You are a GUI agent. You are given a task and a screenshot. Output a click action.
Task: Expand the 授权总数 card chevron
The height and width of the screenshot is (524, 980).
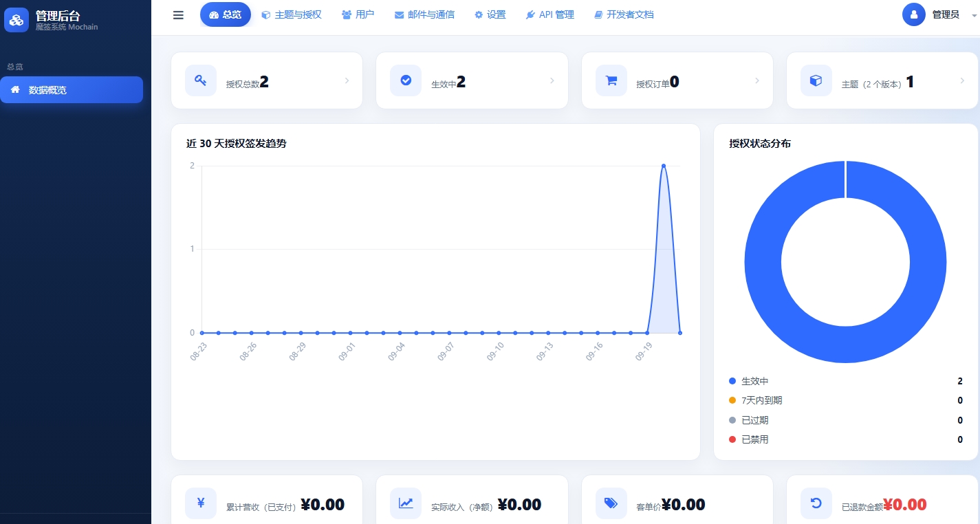[347, 80]
